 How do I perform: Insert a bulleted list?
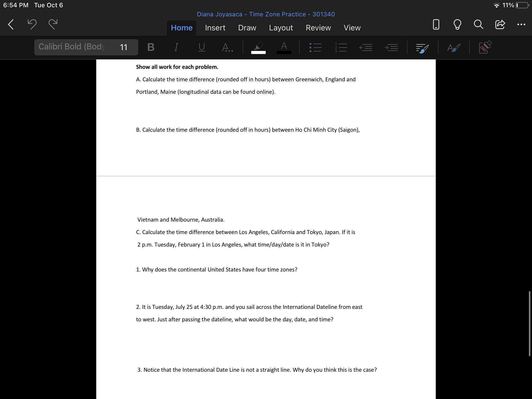coord(315,47)
